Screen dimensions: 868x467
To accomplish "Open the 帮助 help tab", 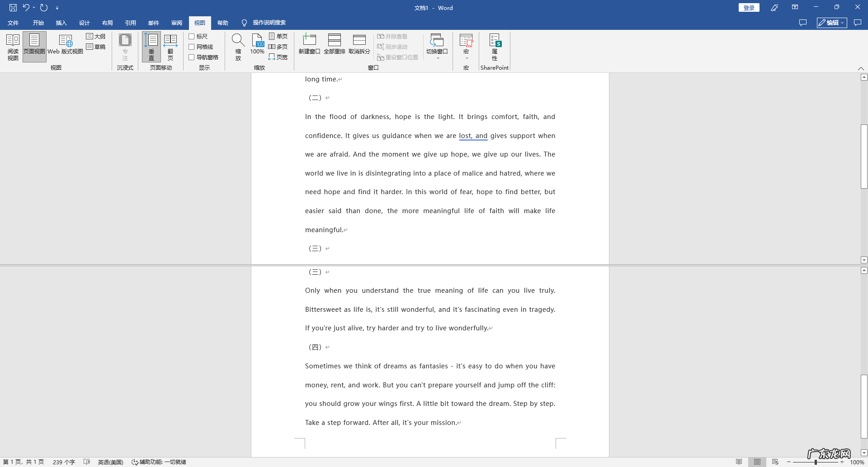I will [x=223, y=23].
